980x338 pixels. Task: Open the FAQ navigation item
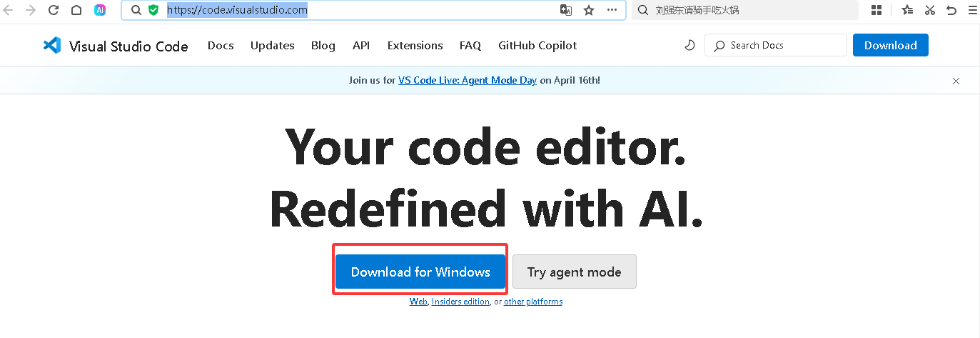tap(470, 45)
